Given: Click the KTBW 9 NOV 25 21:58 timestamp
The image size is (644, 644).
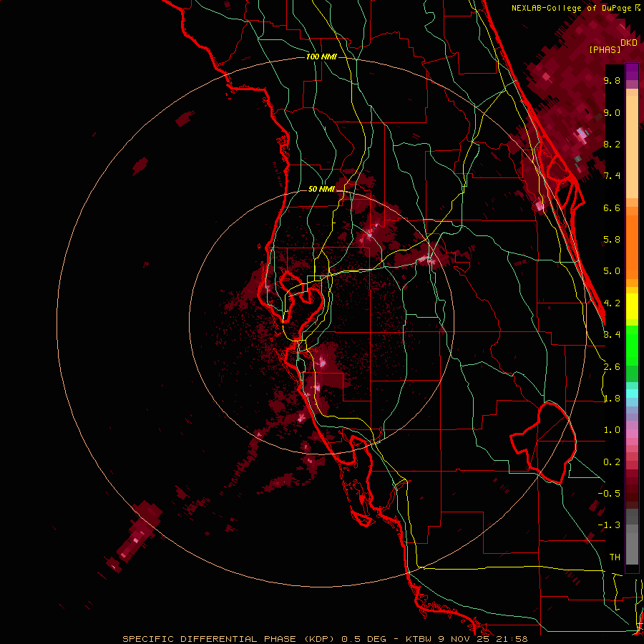Looking at the screenshot, I should [467, 639].
